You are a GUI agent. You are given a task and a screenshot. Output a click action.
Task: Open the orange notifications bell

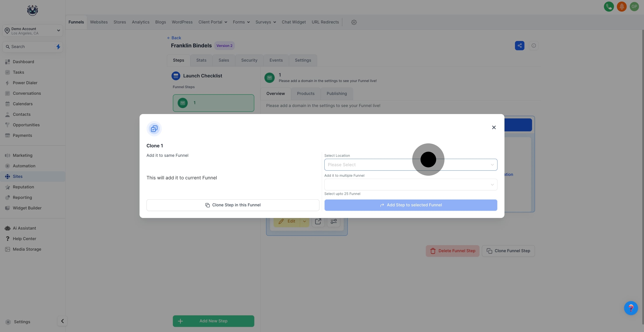click(621, 7)
